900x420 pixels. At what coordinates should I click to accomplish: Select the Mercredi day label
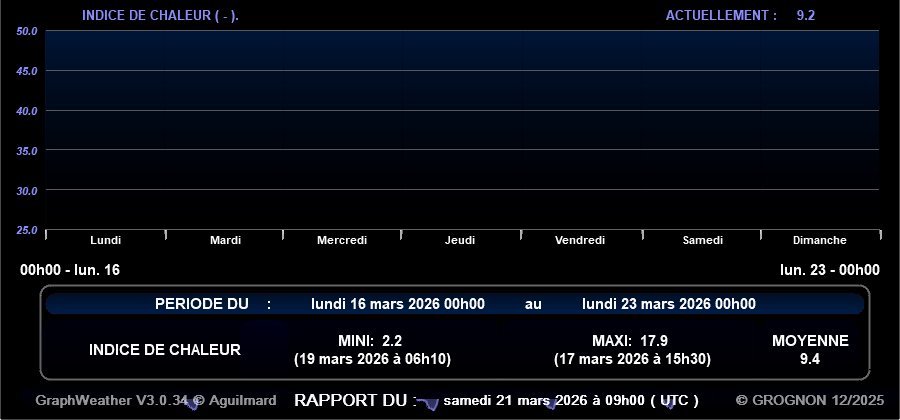coord(342,240)
